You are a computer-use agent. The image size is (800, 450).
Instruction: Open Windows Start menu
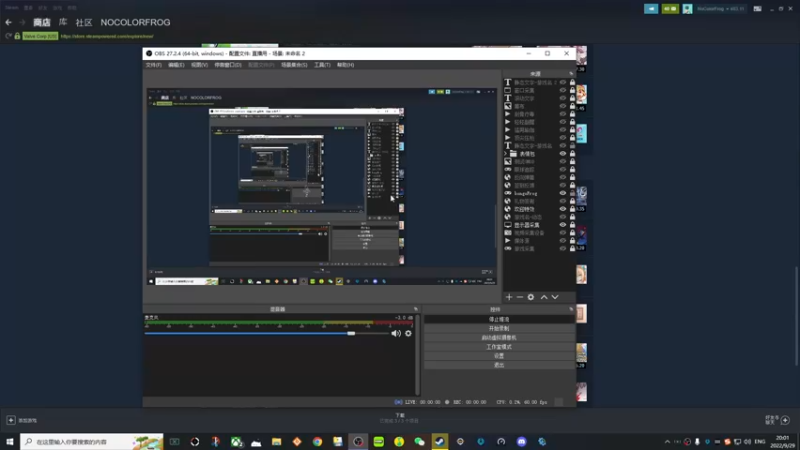pos(10,442)
